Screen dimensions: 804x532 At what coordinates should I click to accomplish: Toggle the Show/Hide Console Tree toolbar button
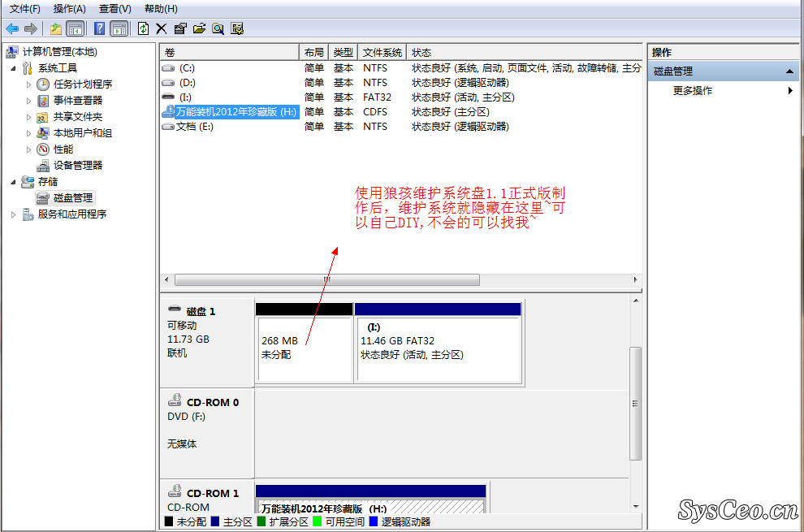pyautogui.click(x=76, y=28)
